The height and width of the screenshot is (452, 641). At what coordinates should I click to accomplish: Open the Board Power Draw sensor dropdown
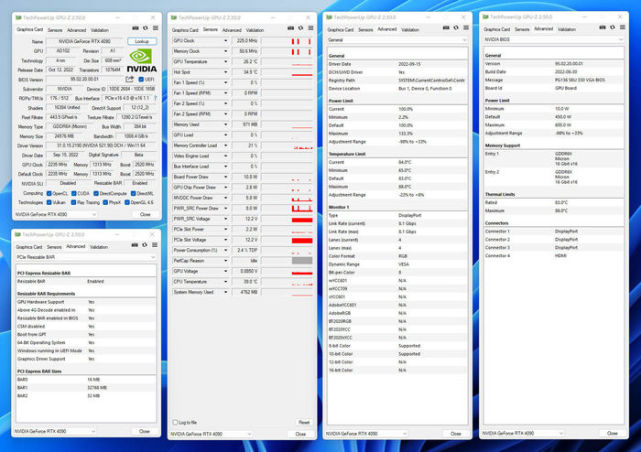225,177
